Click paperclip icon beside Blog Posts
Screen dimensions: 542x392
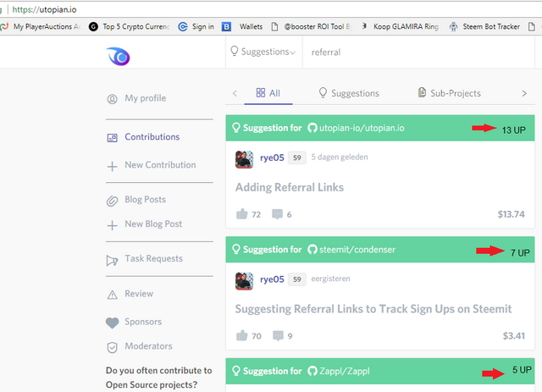pyautogui.click(x=112, y=201)
